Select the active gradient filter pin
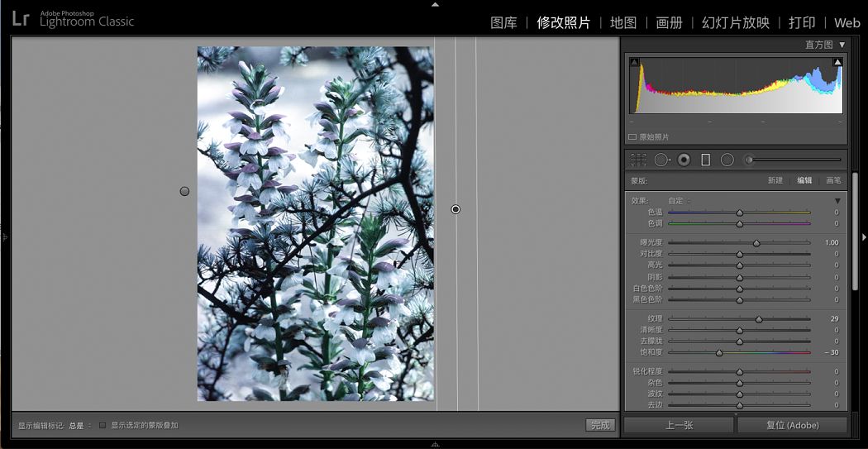This screenshot has width=868, height=449. pyautogui.click(x=455, y=209)
